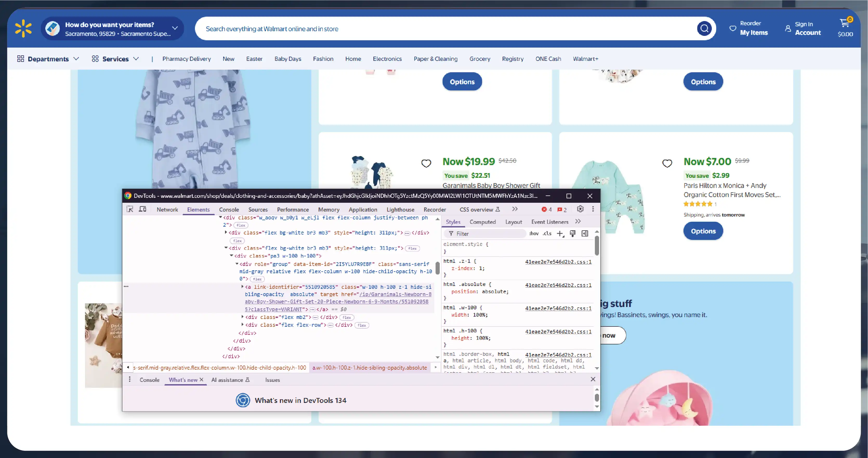Click the flex badge beside flex-row div
The width and height of the screenshot is (868, 458).
point(361,325)
